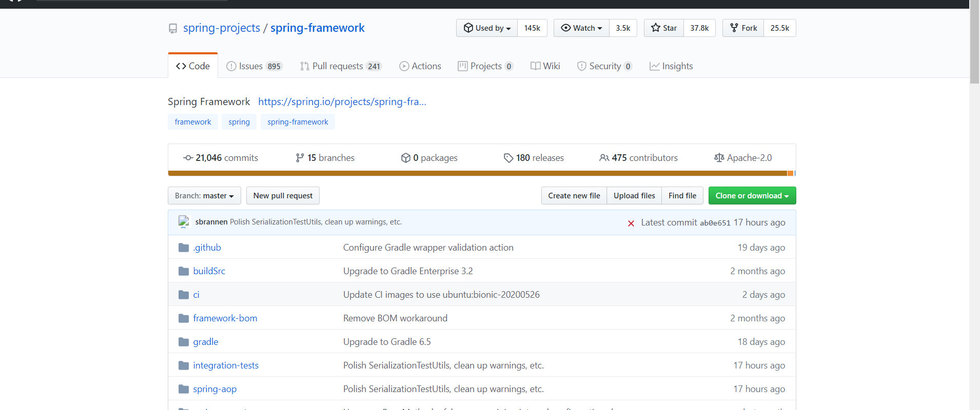This screenshot has height=410, width=980.
Task: Click the framework topic tag
Action: click(193, 122)
